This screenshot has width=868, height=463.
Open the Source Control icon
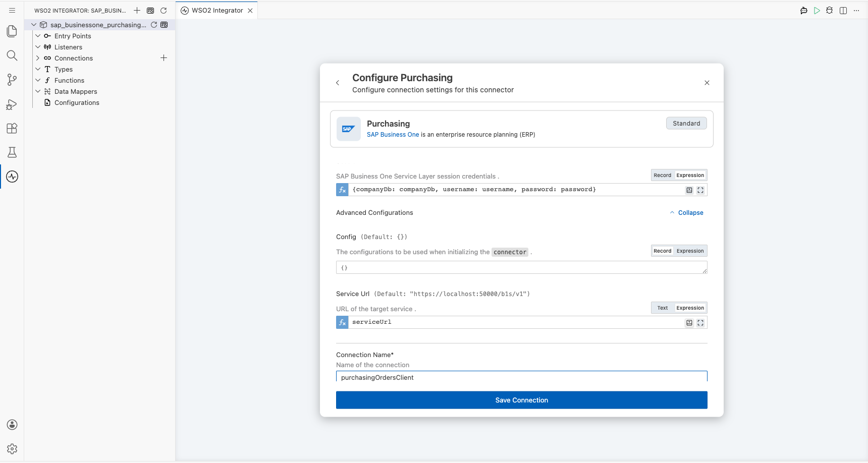tap(12, 80)
